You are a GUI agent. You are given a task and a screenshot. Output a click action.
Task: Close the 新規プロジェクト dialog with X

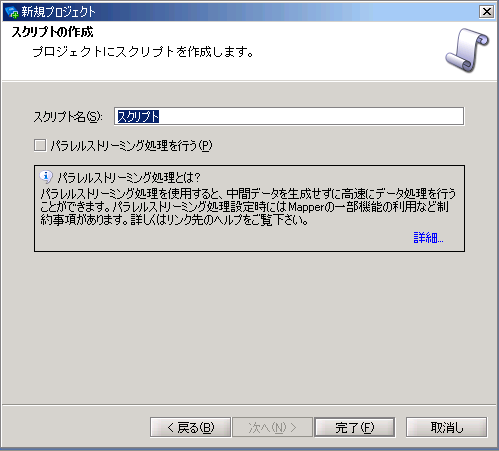point(486,12)
